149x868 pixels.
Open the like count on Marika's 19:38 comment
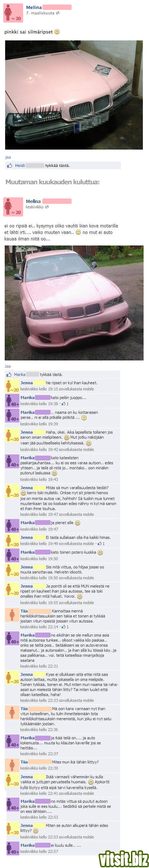coord(65,404)
